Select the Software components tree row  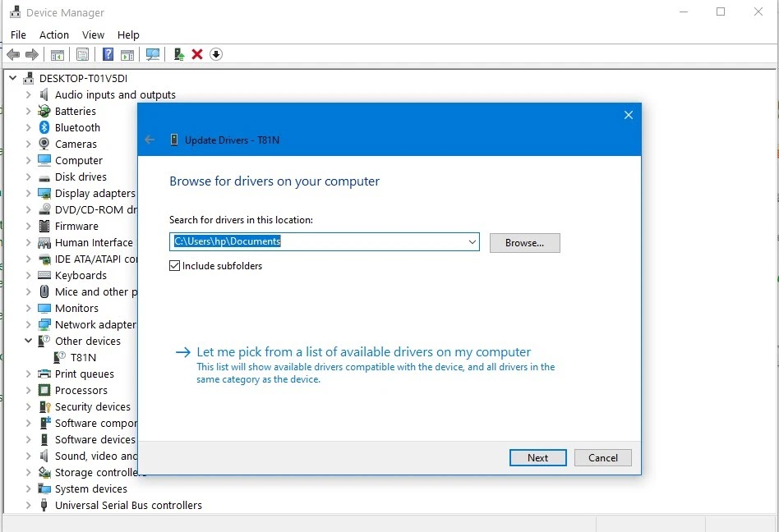pos(95,424)
